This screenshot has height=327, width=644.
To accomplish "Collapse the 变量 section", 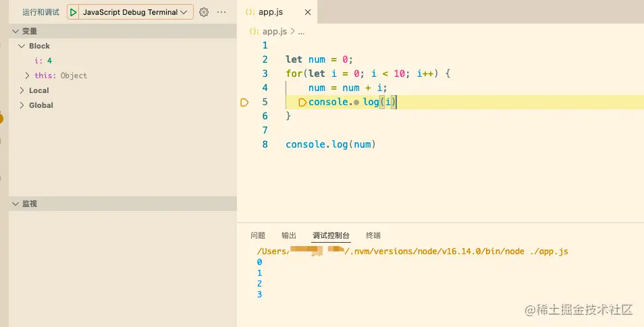I will click(x=16, y=31).
